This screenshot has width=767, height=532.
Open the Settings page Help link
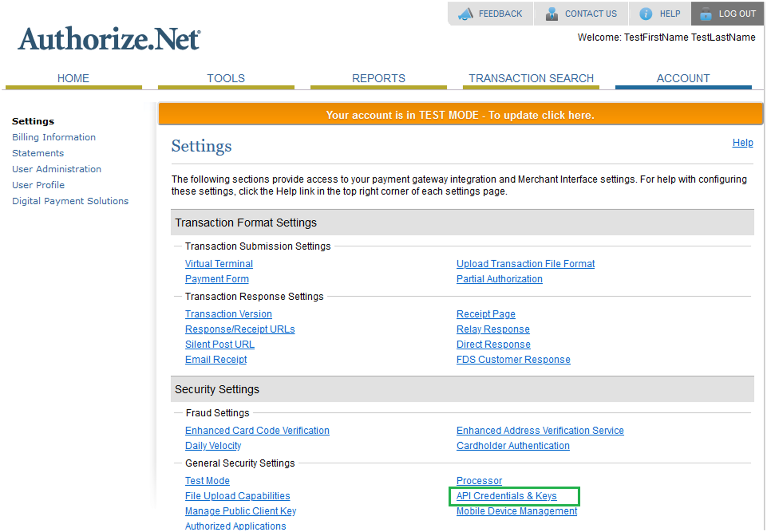point(742,143)
